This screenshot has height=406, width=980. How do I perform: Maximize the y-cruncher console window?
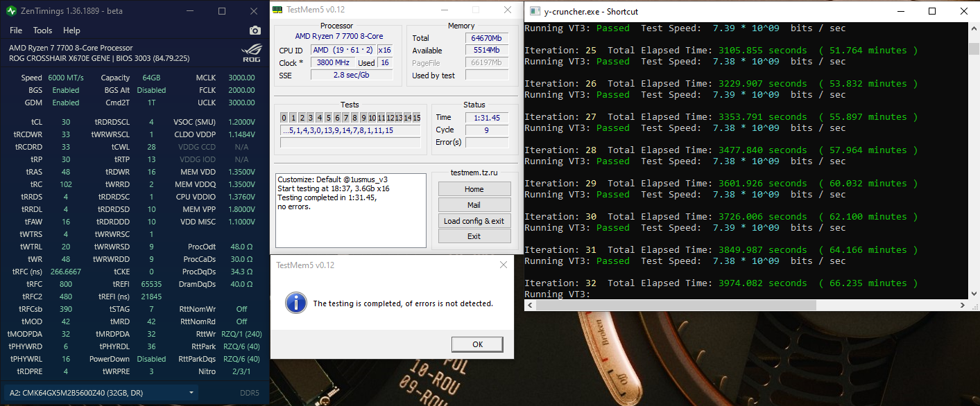(x=932, y=11)
